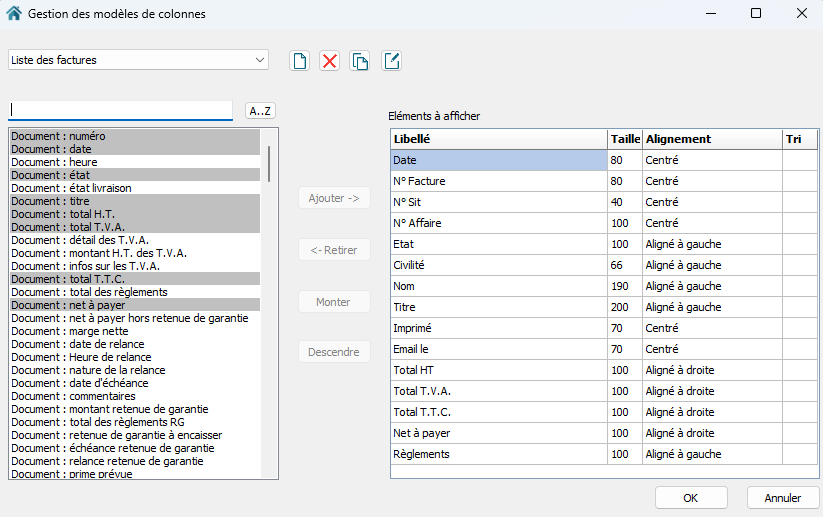
Task: Click the Ajouter -> button
Action: point(334,198)
